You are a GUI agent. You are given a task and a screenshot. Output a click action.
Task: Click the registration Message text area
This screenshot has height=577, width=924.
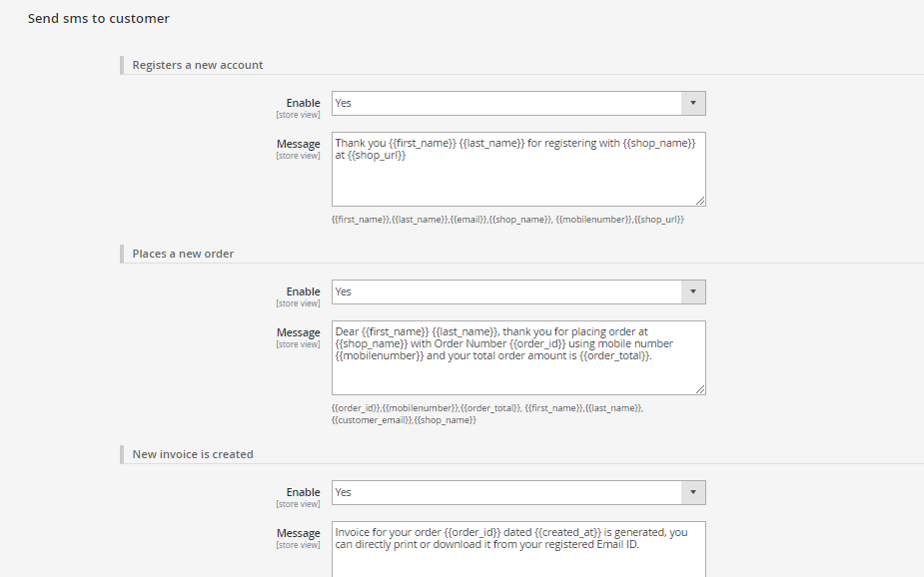(517, 175)
